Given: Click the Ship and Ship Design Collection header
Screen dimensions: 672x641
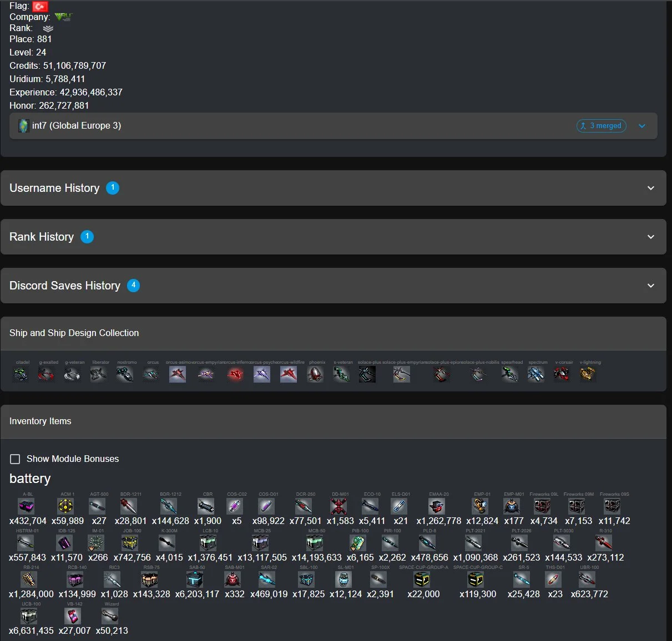Looking at the screenshot, I should [333, 333].
